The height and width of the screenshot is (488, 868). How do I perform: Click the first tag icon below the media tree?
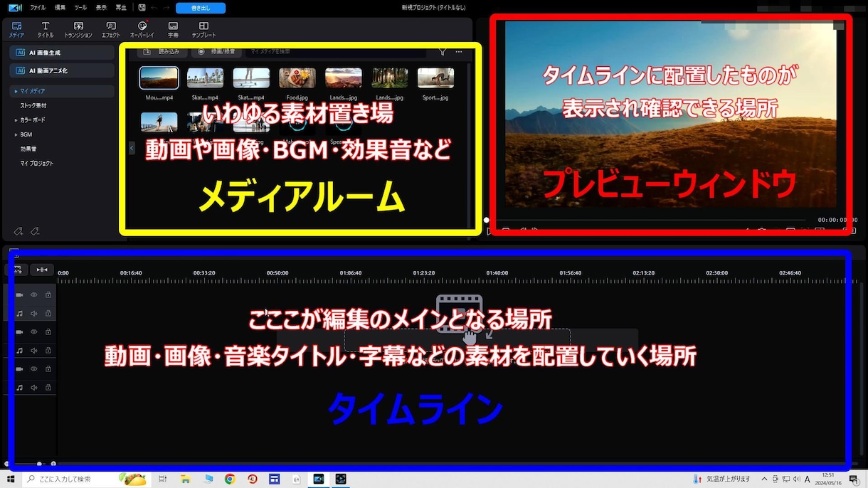(x=18, y=230)
